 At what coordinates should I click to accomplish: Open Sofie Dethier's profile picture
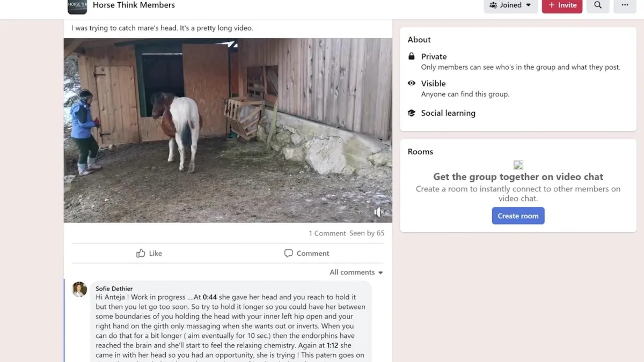point(79,290)
